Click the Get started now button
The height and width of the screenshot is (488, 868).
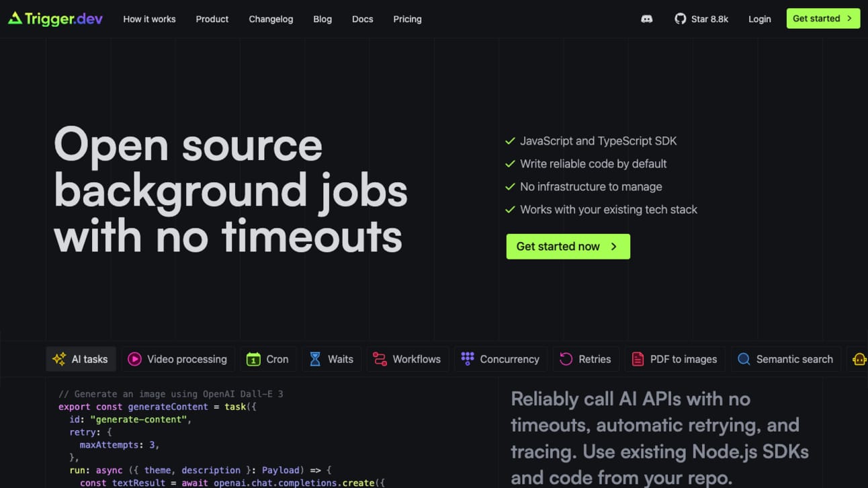568,247
